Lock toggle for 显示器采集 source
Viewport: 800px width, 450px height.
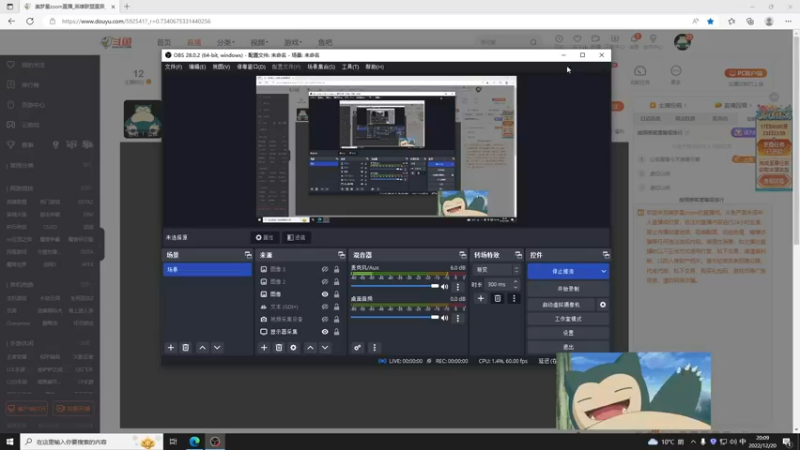337,332
